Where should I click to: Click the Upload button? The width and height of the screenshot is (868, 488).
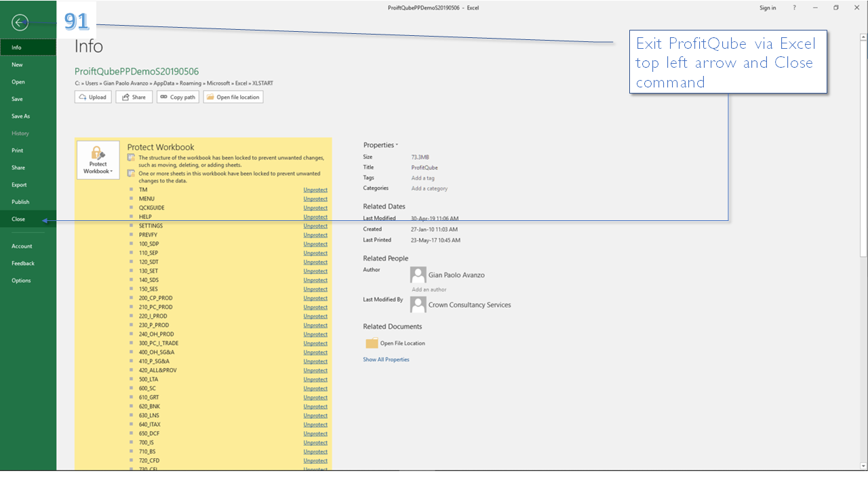93,97
